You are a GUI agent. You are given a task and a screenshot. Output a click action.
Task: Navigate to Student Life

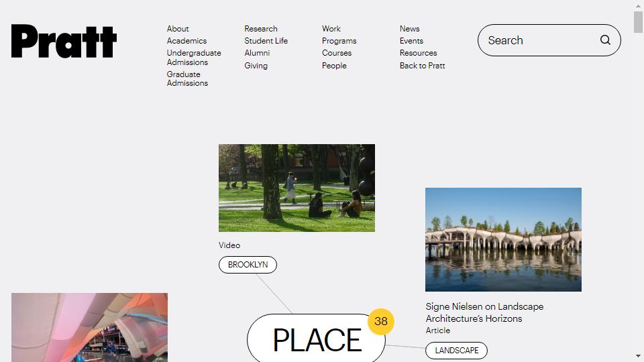(x=266, y=41)
